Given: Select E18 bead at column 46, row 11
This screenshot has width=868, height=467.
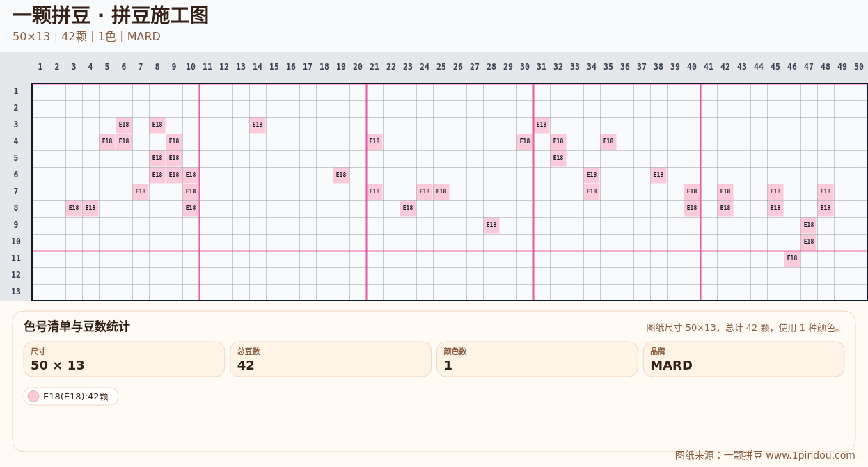Looking at the screenshot, I should click(x=792, y=259).
